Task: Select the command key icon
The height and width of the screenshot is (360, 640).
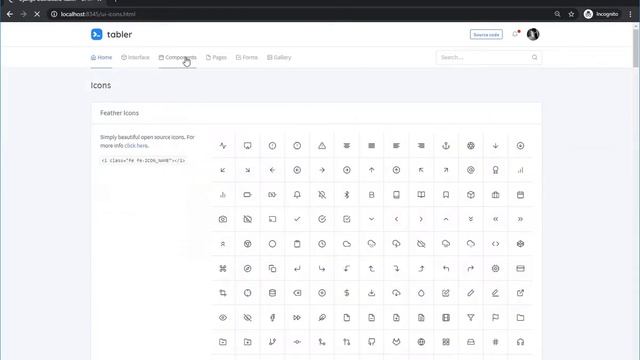Action: (x=223, y=269)
